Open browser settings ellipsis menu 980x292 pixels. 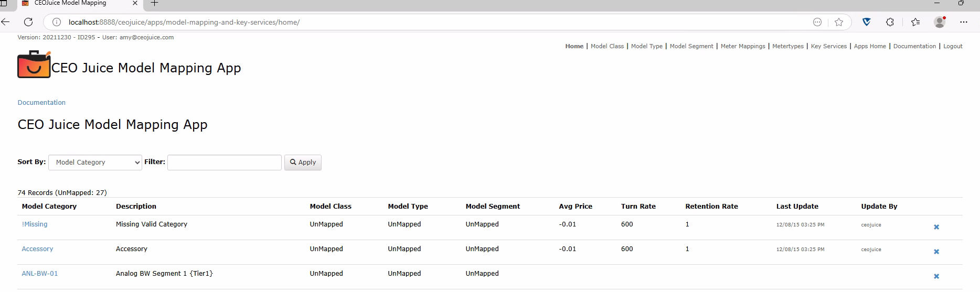964,22
